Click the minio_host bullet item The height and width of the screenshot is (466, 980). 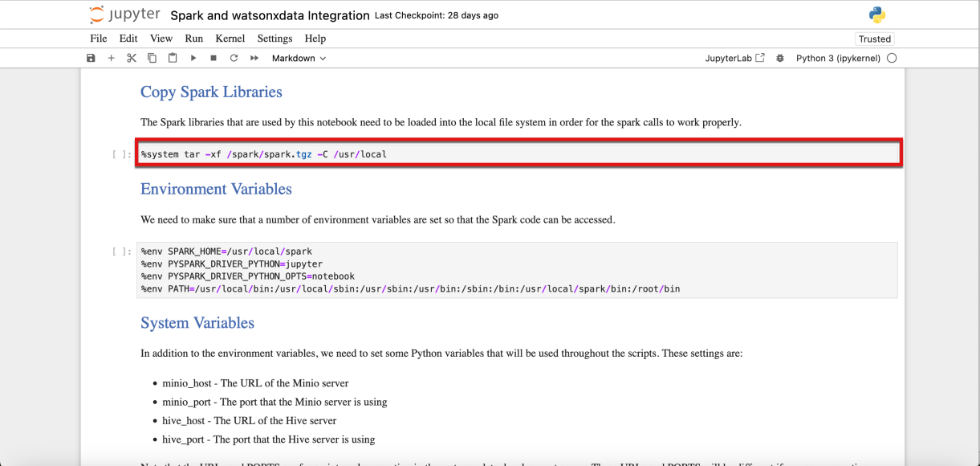pos(255,383)
